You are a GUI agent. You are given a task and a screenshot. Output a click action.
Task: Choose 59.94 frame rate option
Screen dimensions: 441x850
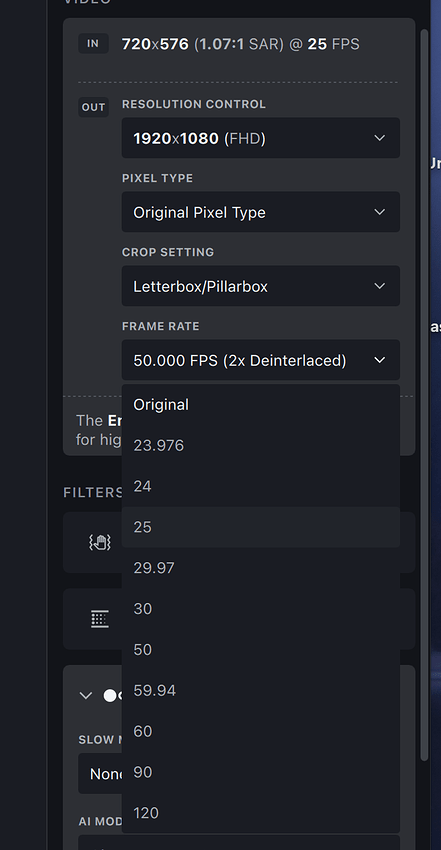[x=261, y=691]
